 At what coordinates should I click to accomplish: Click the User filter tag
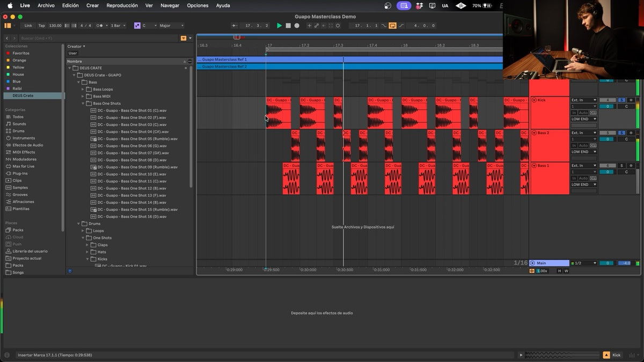tap(72, 53)
